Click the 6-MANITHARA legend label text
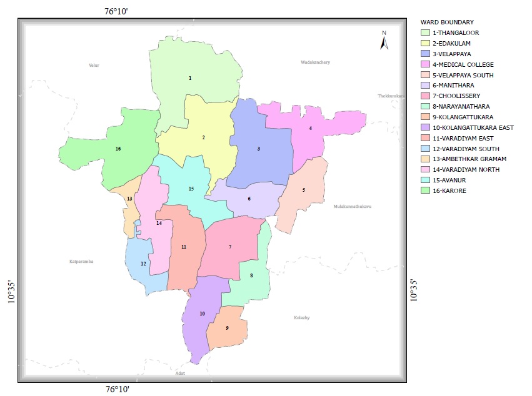This screenshot has width=532, height=396. click(453, 85)
